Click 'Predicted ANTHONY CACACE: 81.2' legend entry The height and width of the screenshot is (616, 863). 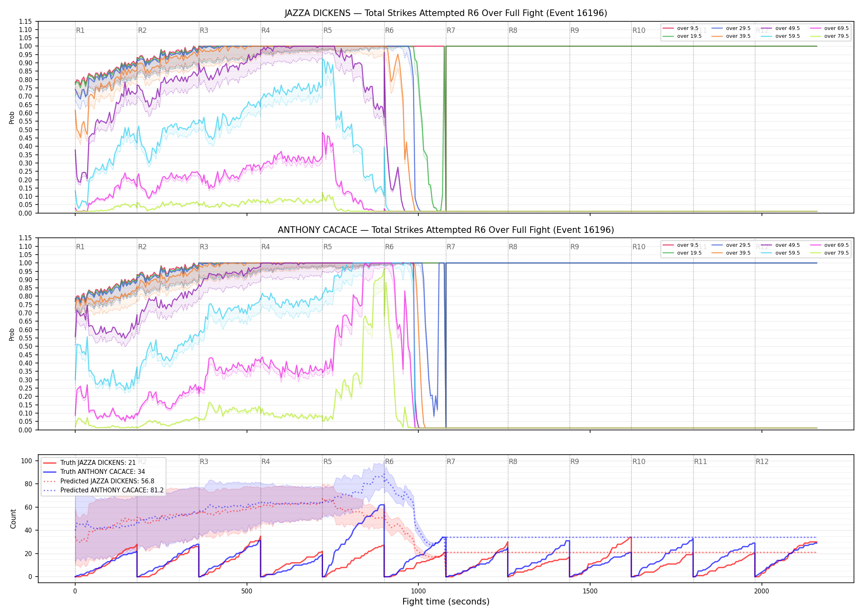tap(104, 490)
